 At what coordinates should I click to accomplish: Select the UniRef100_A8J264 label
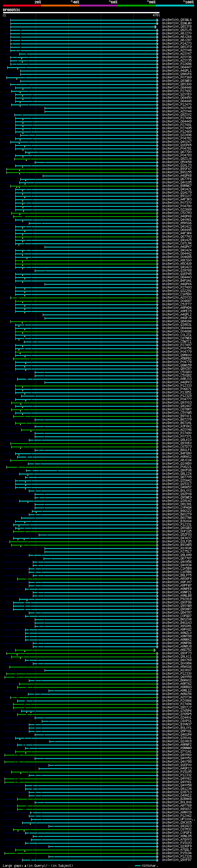[x=177, y=37]
